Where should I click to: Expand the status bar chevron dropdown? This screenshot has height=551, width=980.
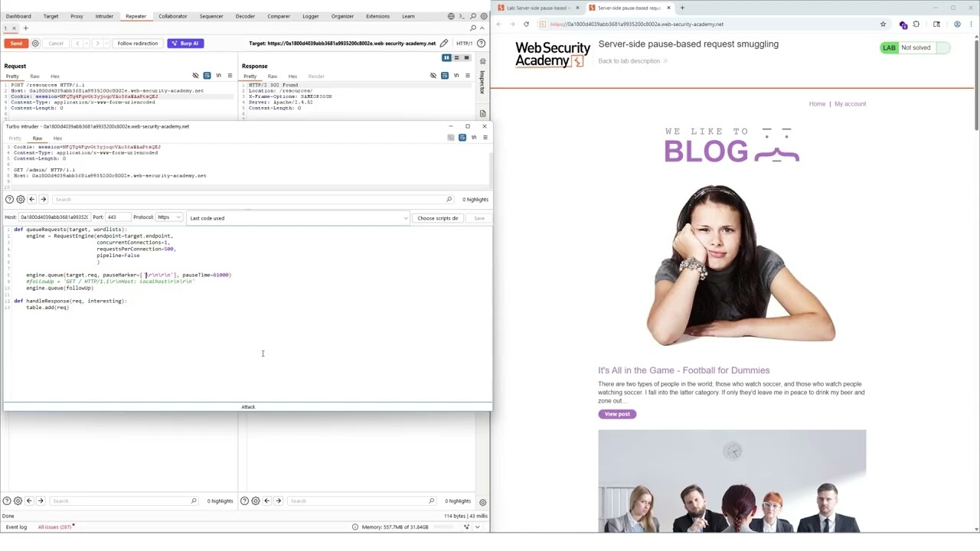(x=477, y=527)
